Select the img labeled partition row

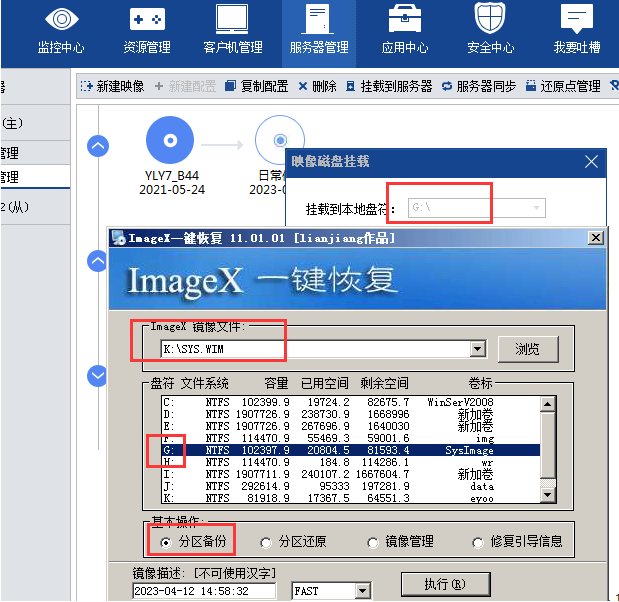(x=351, y=438)
